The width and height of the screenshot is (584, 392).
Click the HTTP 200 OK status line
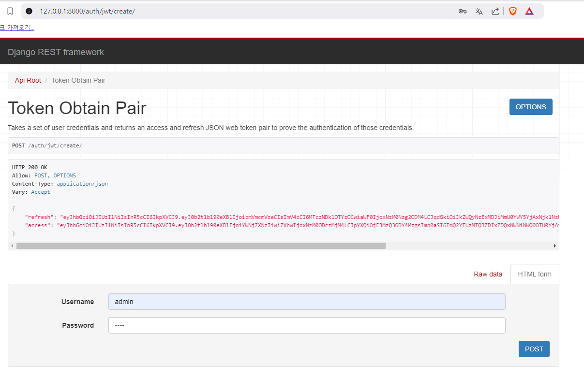pyautogui.click(x=30, y=167)
